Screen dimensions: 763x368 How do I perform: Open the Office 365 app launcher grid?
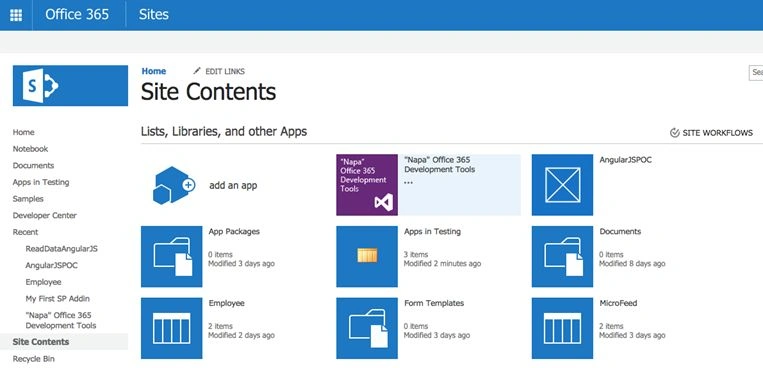coord(16,15)
